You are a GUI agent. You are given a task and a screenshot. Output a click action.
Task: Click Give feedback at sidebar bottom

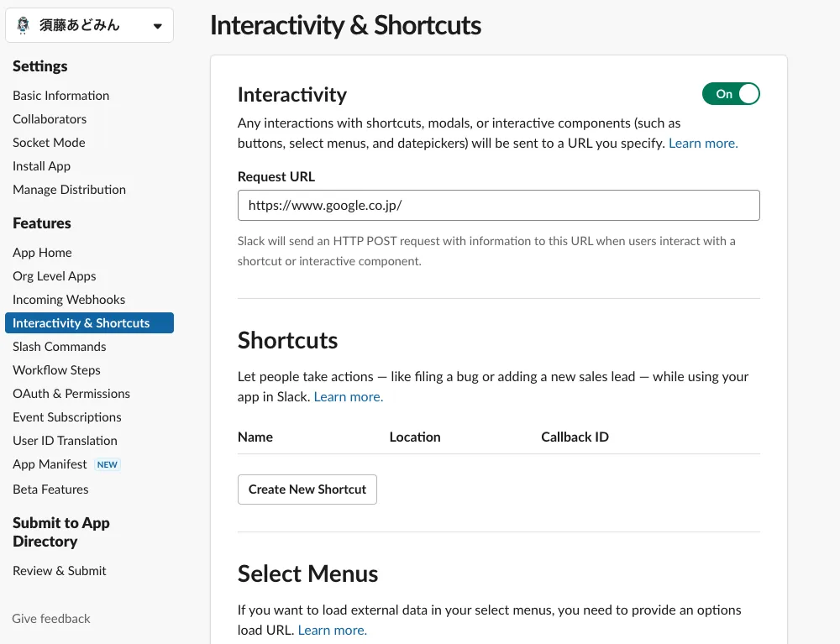[x=51, y=619]
